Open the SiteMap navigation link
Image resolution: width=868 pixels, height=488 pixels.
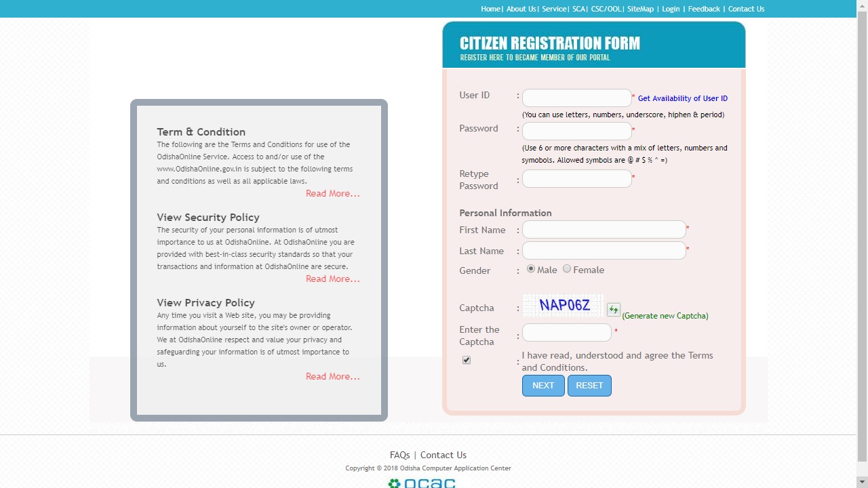pos(640,9)
